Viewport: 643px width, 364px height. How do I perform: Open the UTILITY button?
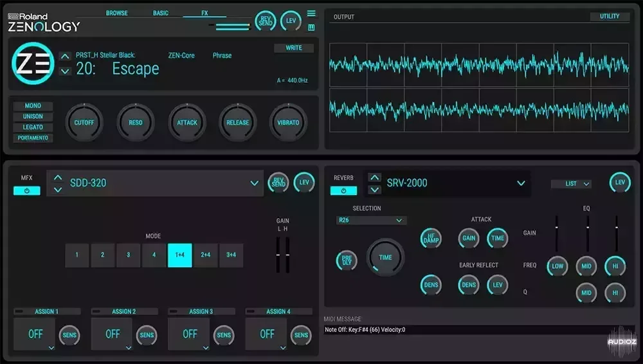pos(610,17)
